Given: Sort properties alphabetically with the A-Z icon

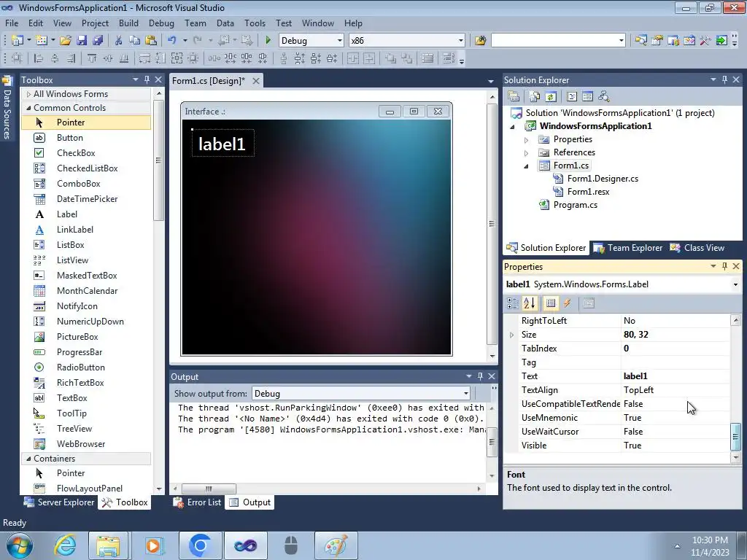Looking at the screenshot, I should 530,303.
